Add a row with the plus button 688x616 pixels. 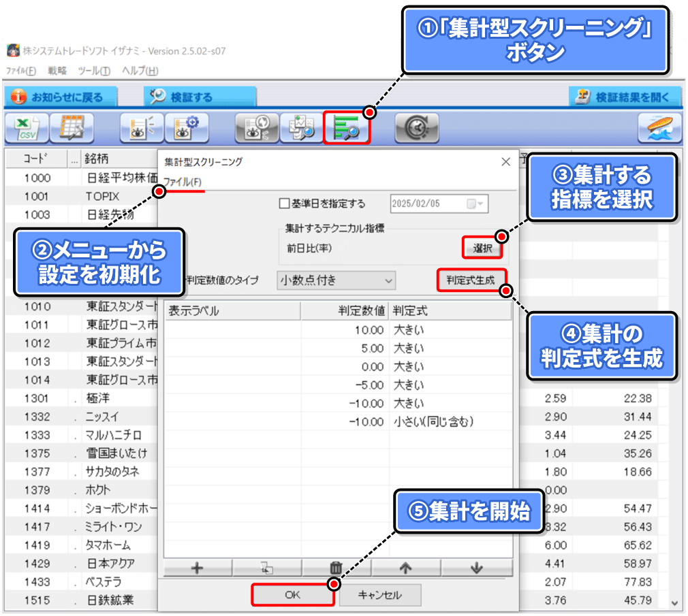click(x=198, y=568)
